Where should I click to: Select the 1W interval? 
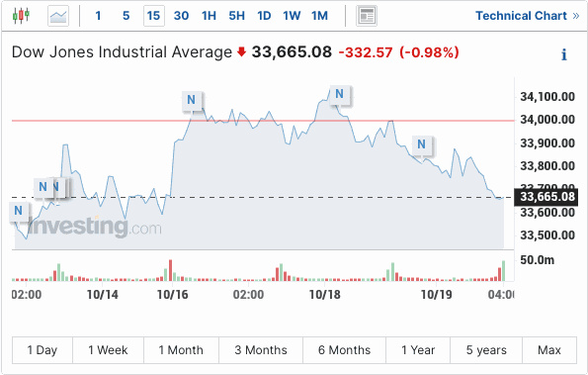point(292,16)
